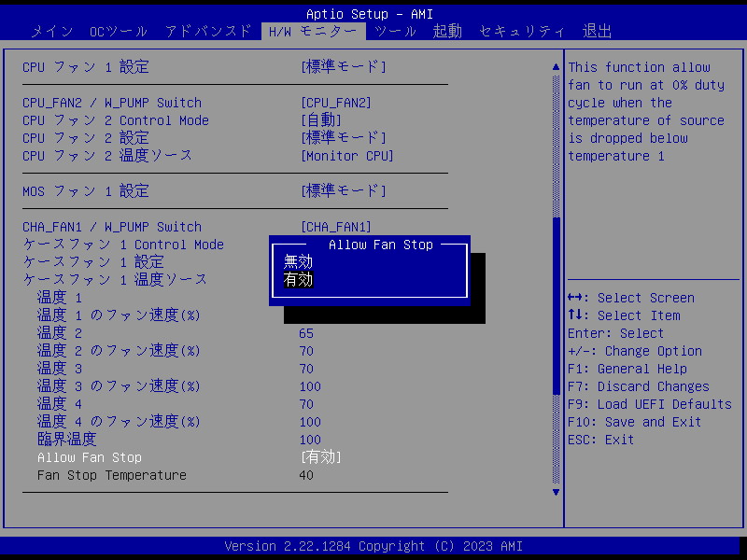Click F10: Save and Exit hint
Viewport: 747px width, 560px height.
click(634, 422)
